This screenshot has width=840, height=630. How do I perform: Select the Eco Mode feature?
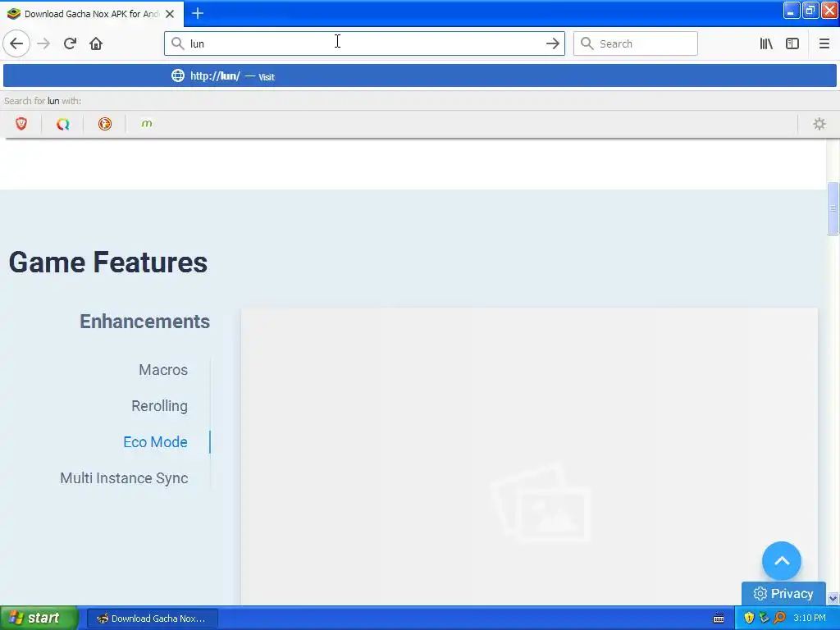(155, 442)
